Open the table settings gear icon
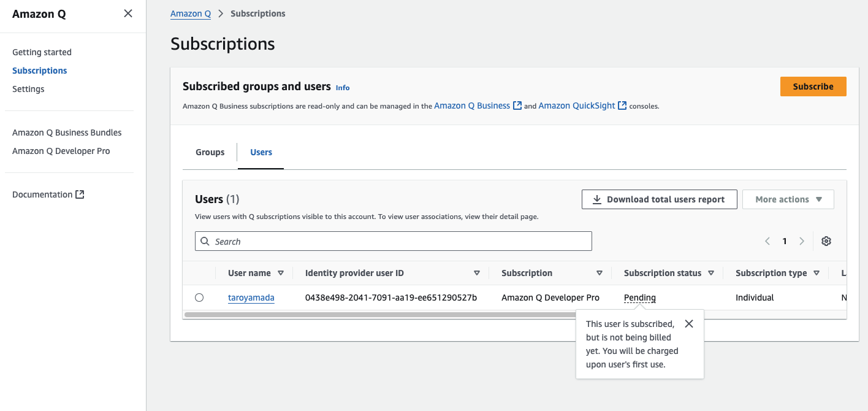Image resolution: width=868 pixels, height=411 pixels. [x=826, y=240]
